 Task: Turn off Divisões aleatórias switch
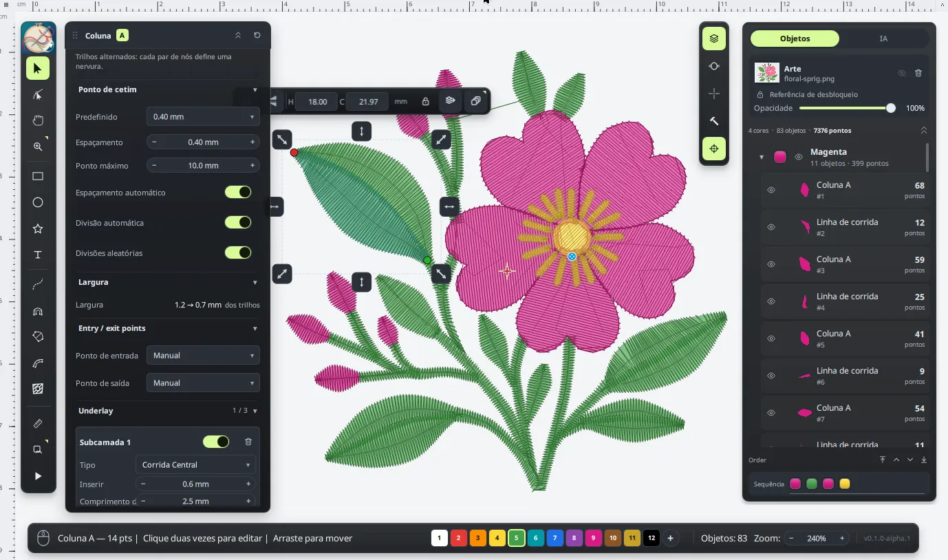tap(238, 252)
